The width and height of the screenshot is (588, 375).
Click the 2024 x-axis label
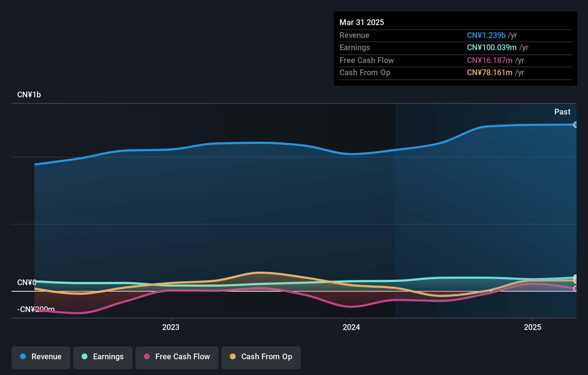(351, 327)
